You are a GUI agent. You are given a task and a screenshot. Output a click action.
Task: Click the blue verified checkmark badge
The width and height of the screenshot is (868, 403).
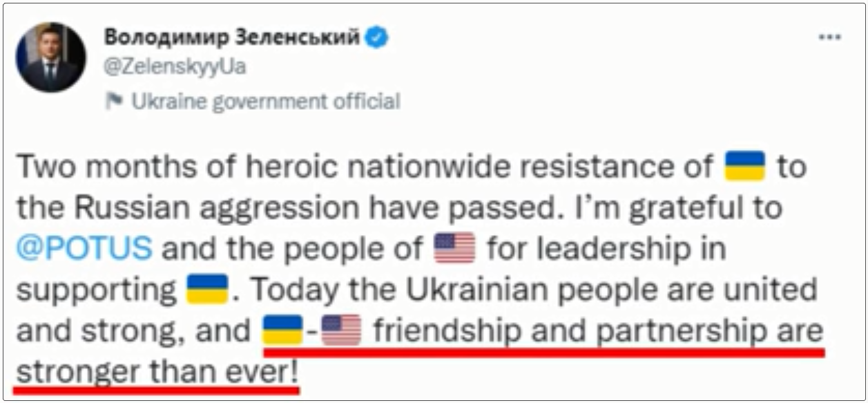377,38
